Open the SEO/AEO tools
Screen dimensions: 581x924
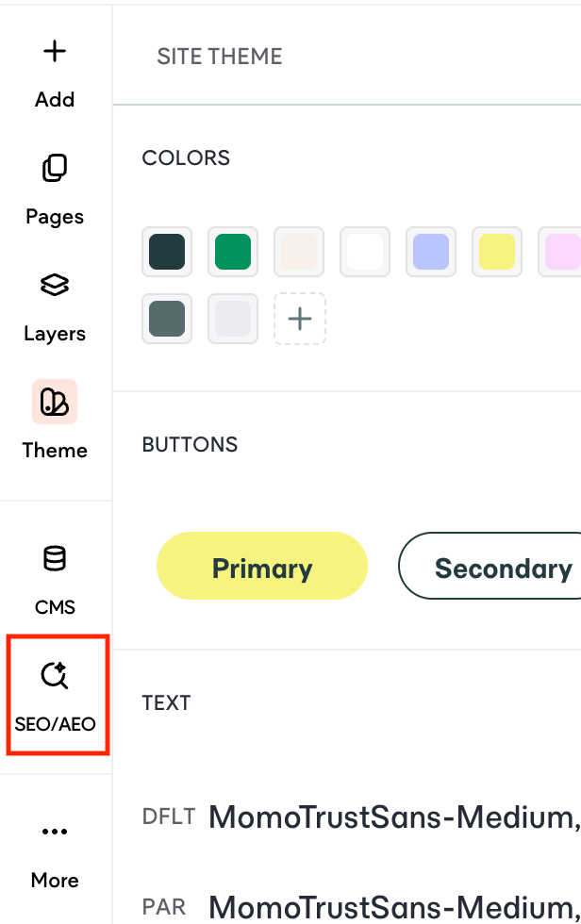(57, 696)
